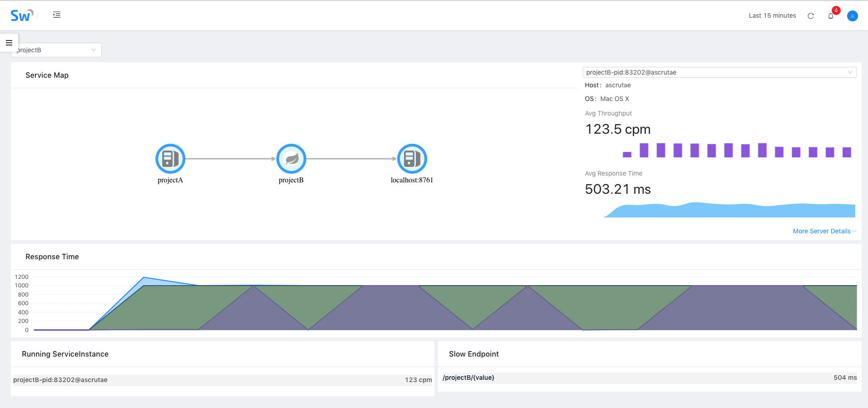Viewport: 868px width, 408px height.
Task: Open the user profile avatar
Action: tap(852, 16)
